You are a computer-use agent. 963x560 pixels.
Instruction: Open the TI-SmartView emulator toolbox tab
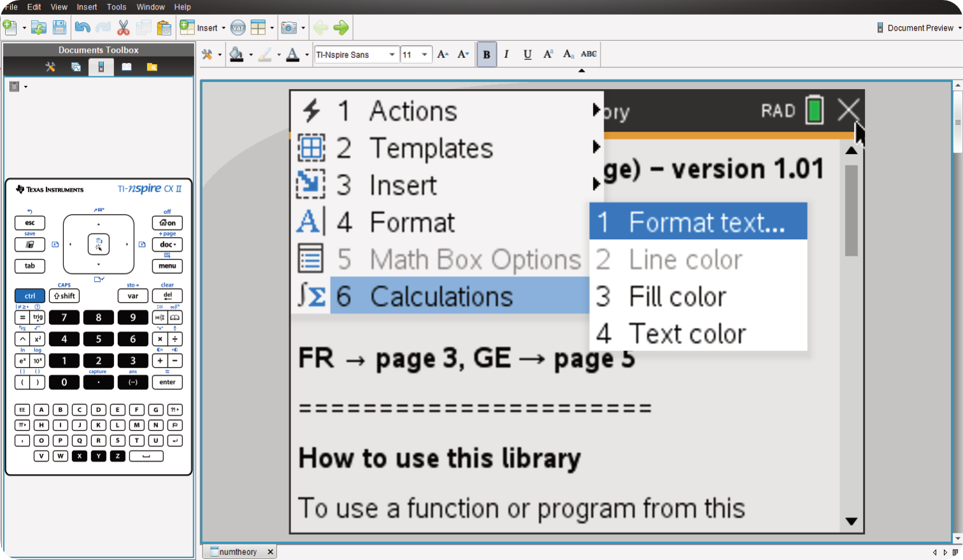[x=101, y=67]
